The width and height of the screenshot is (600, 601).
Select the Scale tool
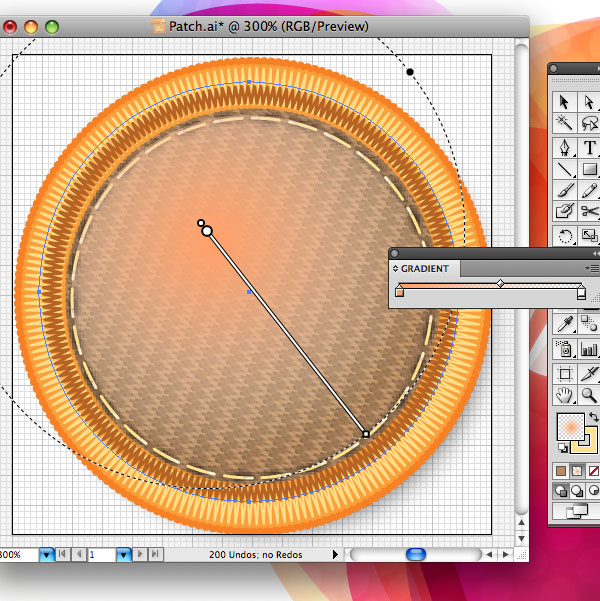(589, 236)
